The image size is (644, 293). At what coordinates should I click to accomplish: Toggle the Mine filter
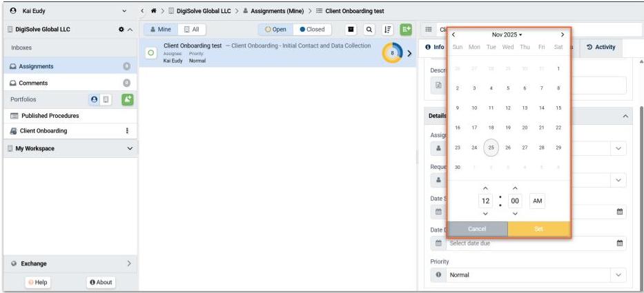(x=161, y=30)
